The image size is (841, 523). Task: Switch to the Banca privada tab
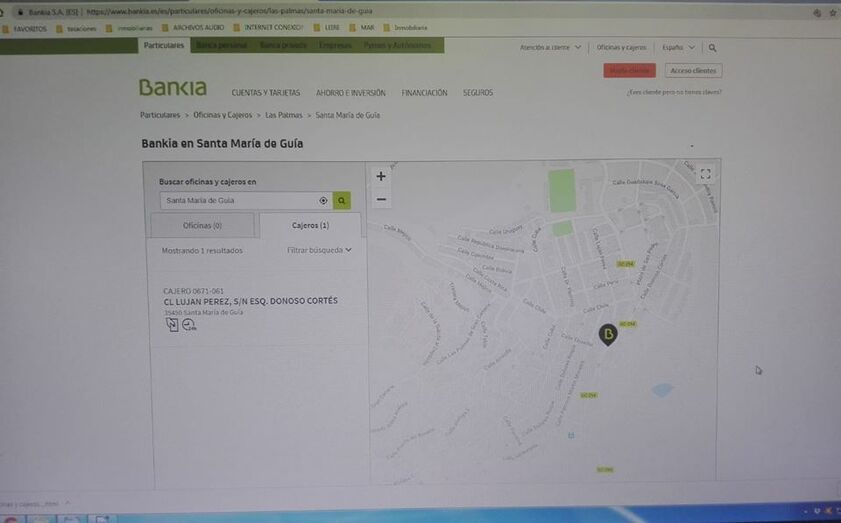click(x=283, y=46)
